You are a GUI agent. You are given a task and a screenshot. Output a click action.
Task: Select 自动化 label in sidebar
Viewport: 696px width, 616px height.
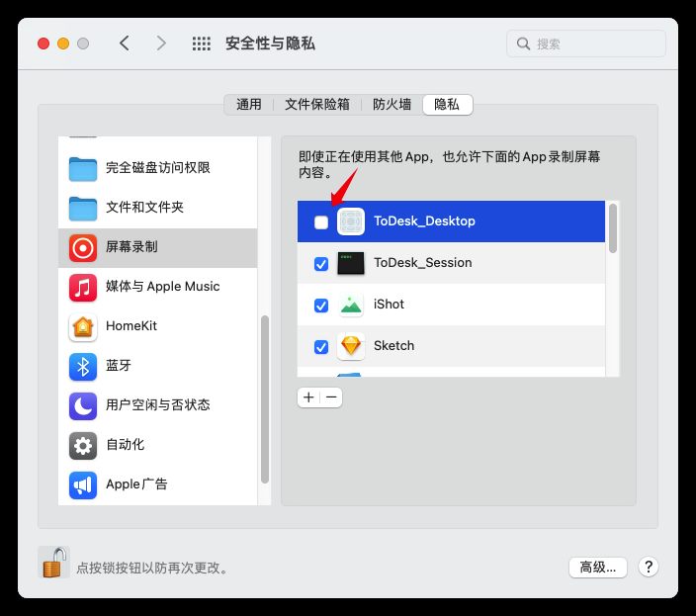[x=126, y=445]
